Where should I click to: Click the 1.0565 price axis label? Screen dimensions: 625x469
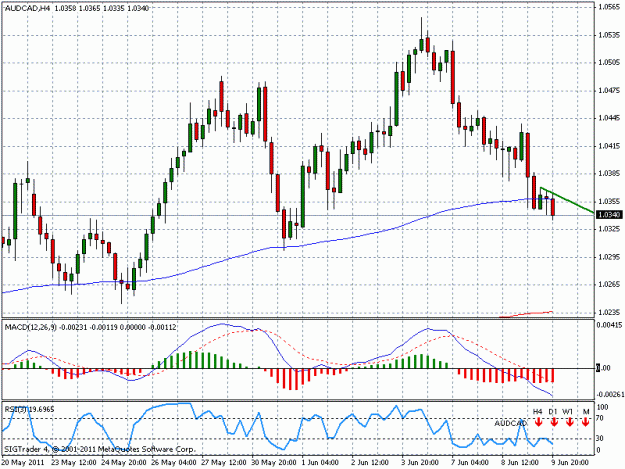[609, 7]
